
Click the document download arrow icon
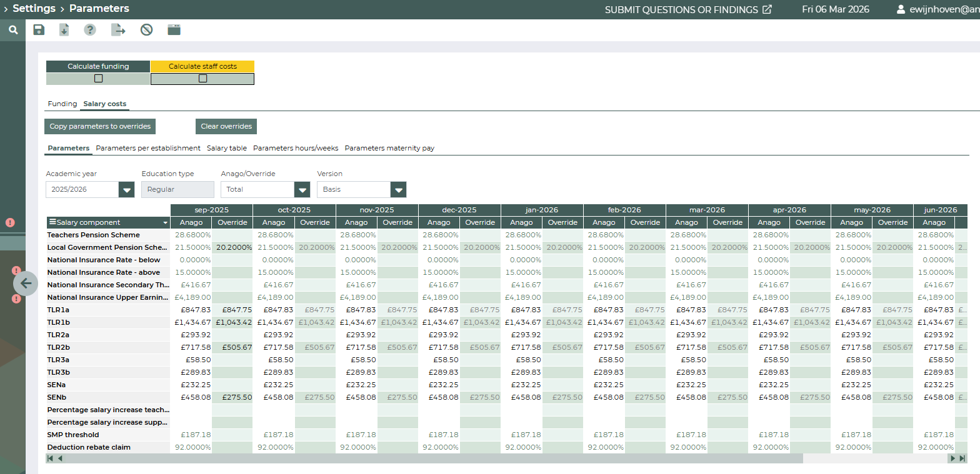(x=64, y=30)
